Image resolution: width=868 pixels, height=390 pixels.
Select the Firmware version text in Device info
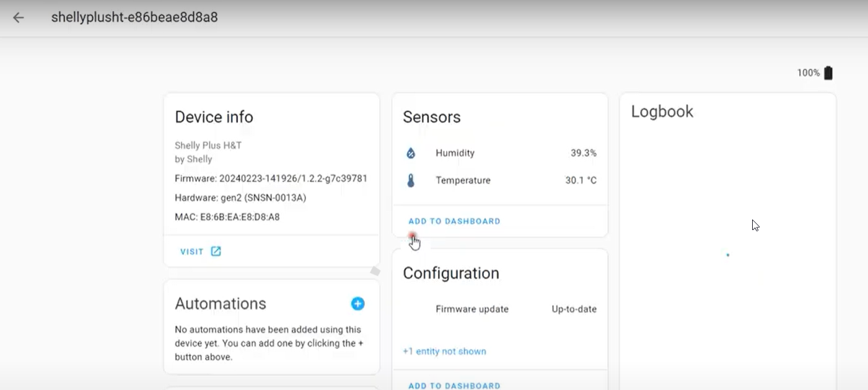271,179
